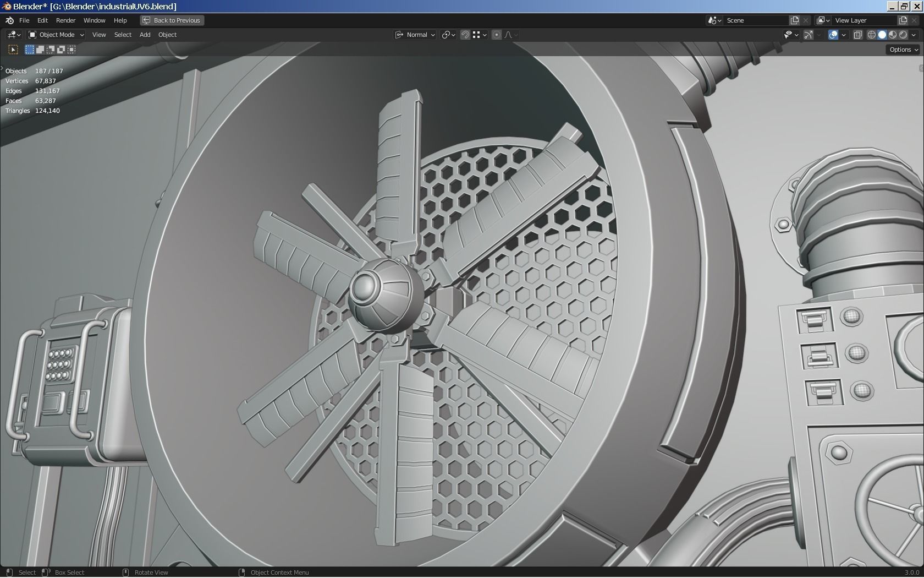The height and width of the screenshot is (578, 924).
Task: Toggle proportional editing
Action: tap(497, 35)
